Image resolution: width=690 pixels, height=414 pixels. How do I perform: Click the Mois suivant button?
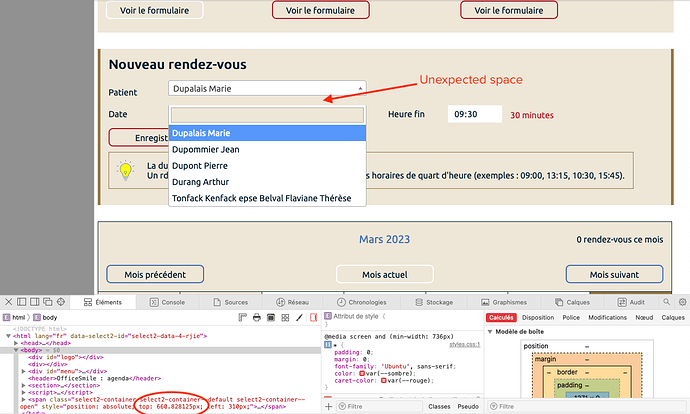tap(614, 274)
